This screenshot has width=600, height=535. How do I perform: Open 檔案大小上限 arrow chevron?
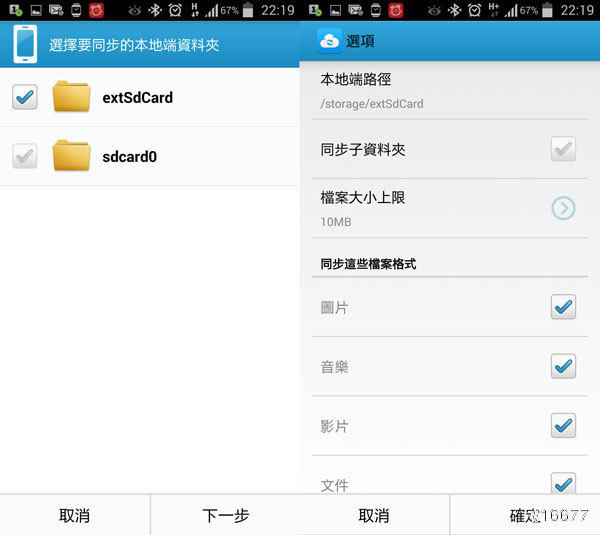click(x=563, y=208)
